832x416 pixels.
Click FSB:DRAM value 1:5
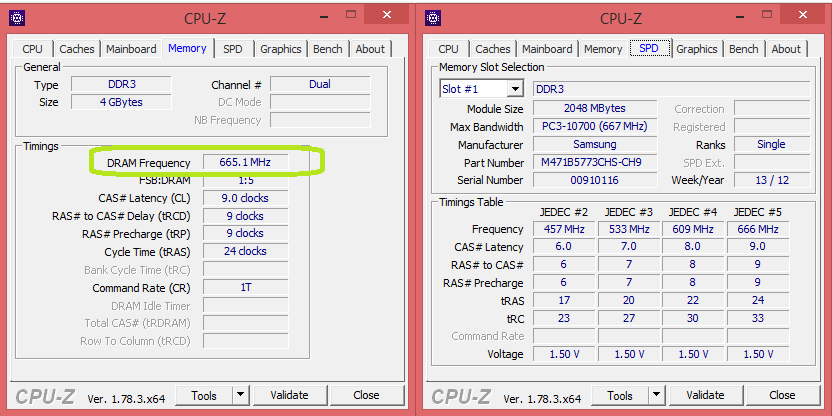[246, 180]
